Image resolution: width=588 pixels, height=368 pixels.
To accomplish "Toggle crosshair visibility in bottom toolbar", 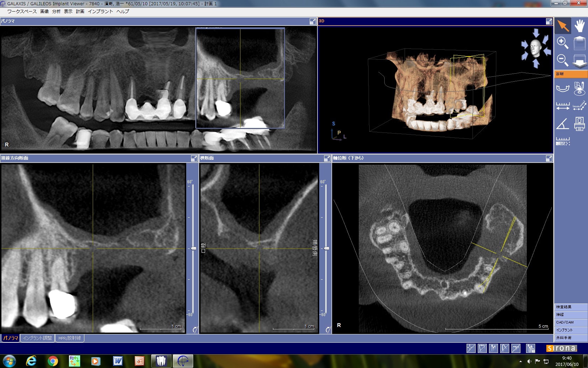I will click(x=471, y=348).
